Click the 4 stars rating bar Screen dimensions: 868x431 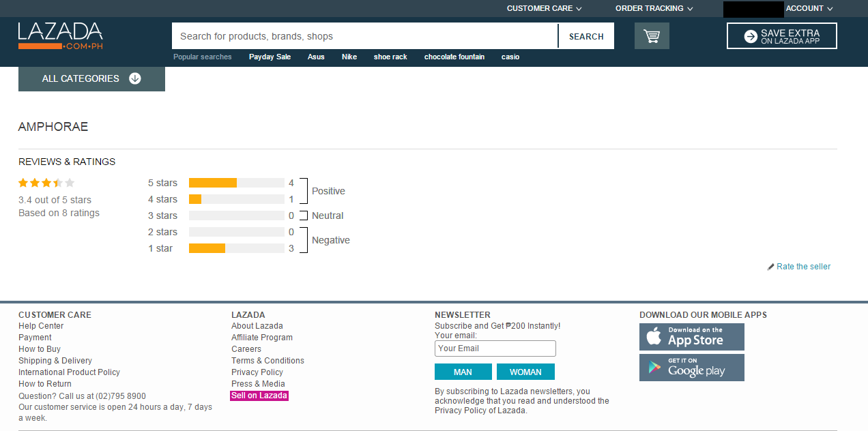[237, 199]
